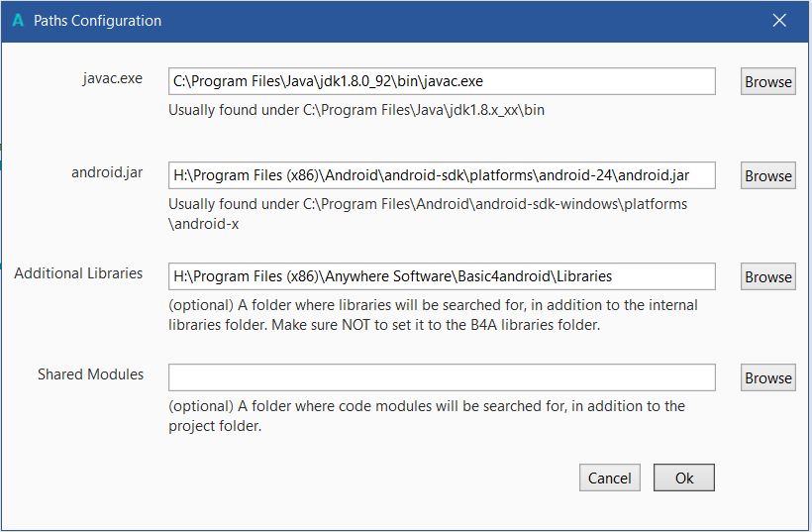Screen dimensions: 812x532
Task: Click the android.jar label
Action: pos(107,172)
